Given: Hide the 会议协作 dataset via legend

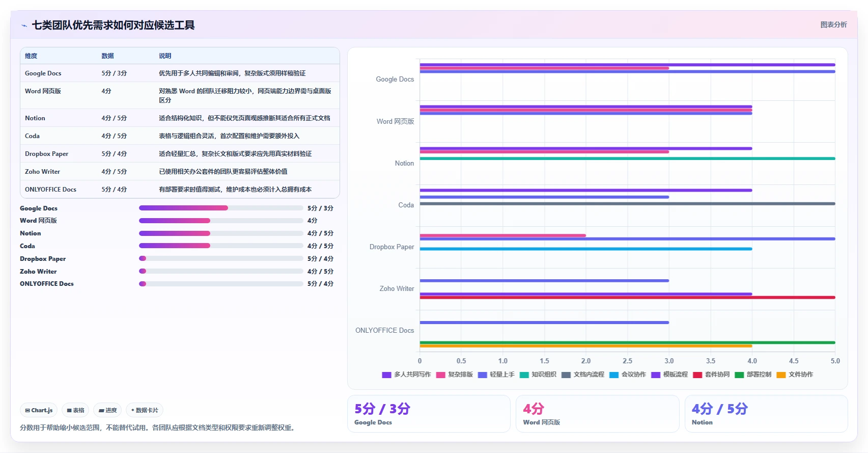Looking at the screenshot, I should 627,375.
